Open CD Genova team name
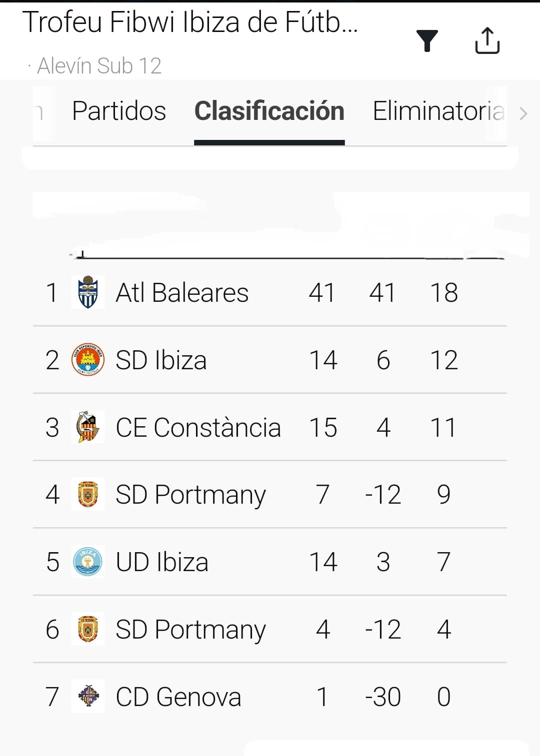Image resolution: width=540 pixels, height=756 pixels. 178,697
